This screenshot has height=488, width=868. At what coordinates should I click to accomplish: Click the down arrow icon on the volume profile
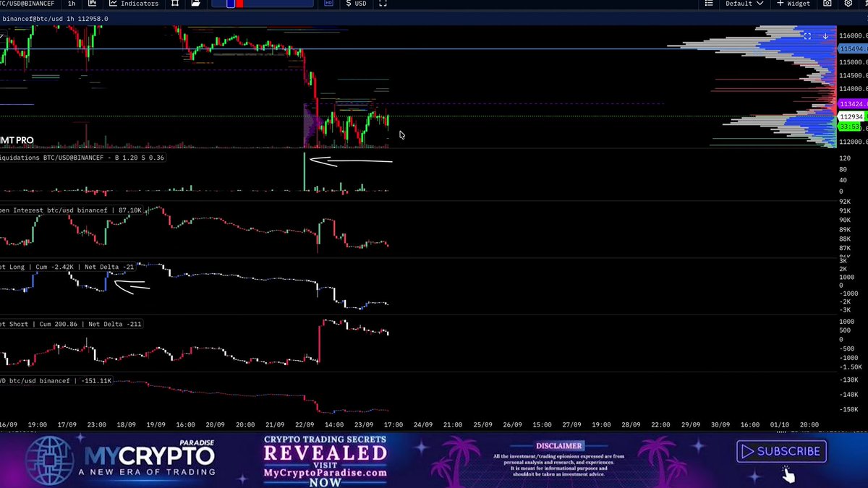click(x=825, y=35)
